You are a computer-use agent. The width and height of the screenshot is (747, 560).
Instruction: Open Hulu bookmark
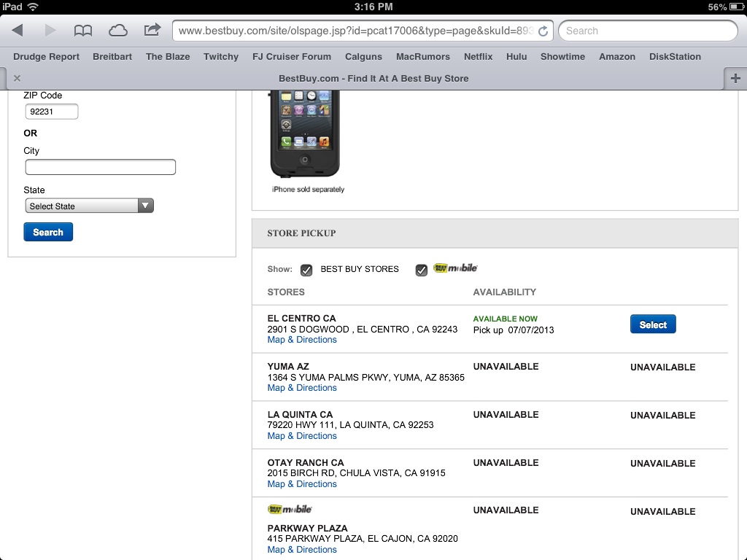click(516, 57)
